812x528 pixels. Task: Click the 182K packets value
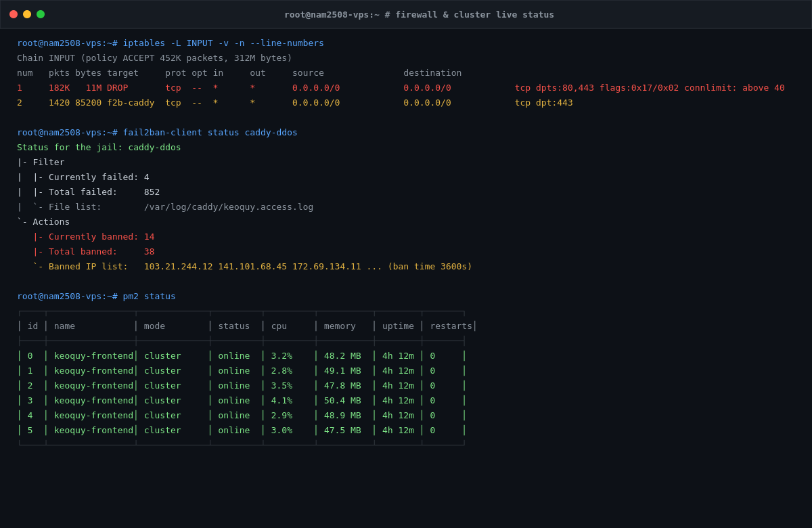[x=59, y=88]
